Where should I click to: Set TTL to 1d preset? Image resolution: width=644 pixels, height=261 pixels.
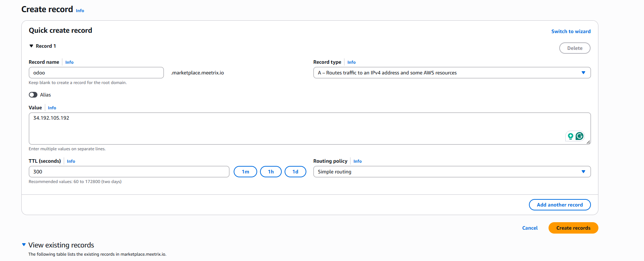[x=295, y=172]
